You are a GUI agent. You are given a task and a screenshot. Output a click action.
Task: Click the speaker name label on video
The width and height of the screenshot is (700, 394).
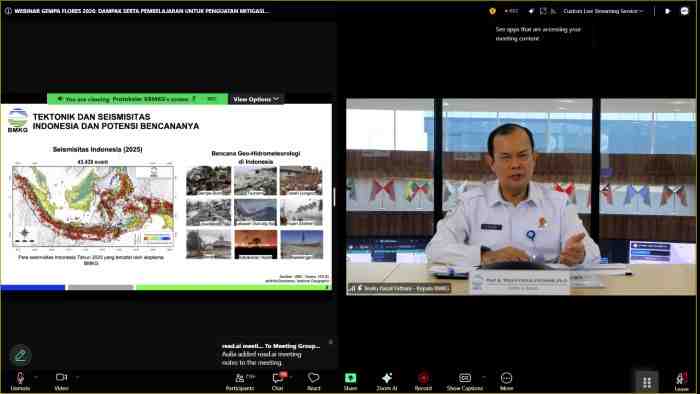400,289
